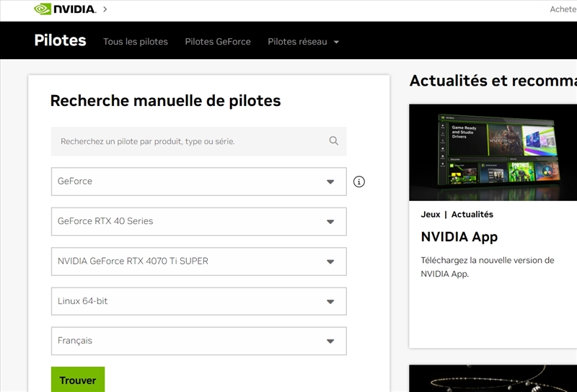The width and height of the screenshot is (577, 392).
Task: Click heading Actualités et recommandations
Action: (493, 81)
